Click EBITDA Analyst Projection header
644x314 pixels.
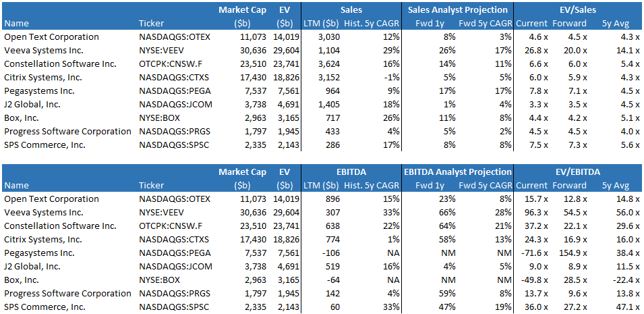tap(457, 172)
